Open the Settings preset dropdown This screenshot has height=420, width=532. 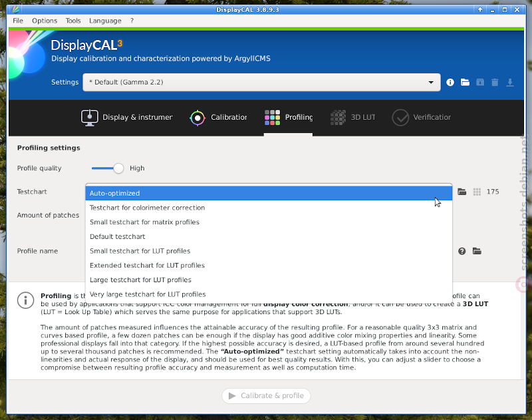pos(261,82)
